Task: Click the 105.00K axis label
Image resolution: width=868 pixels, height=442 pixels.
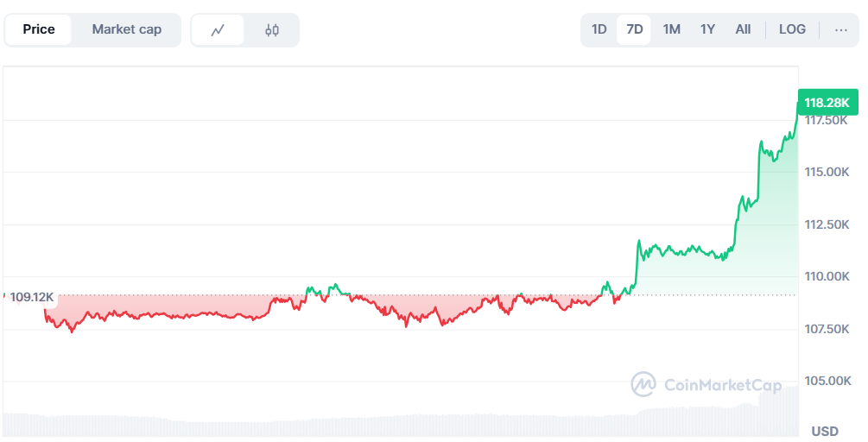Action: [827, 381]
